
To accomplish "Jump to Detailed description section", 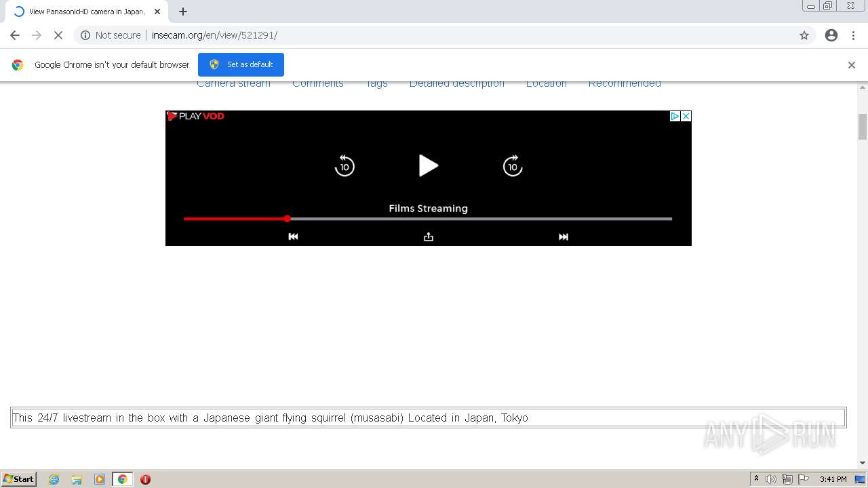I will (457, 83).
